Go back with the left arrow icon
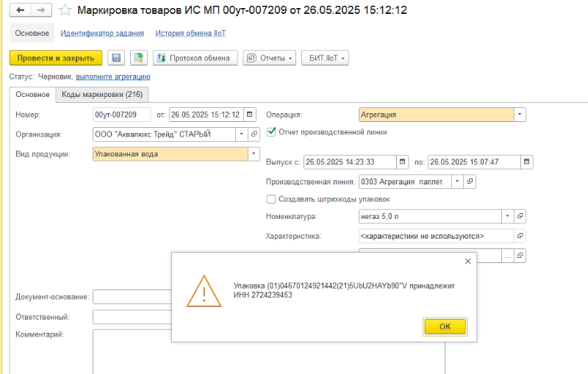 click(20, 10)
